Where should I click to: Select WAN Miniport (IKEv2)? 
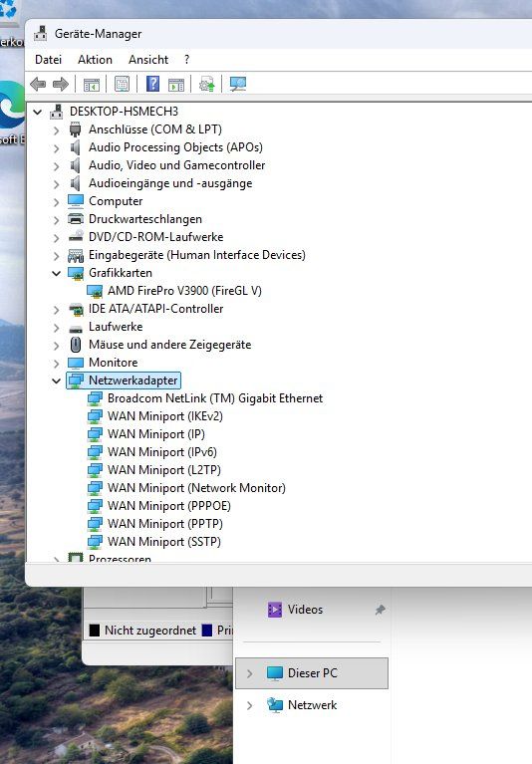165,416
